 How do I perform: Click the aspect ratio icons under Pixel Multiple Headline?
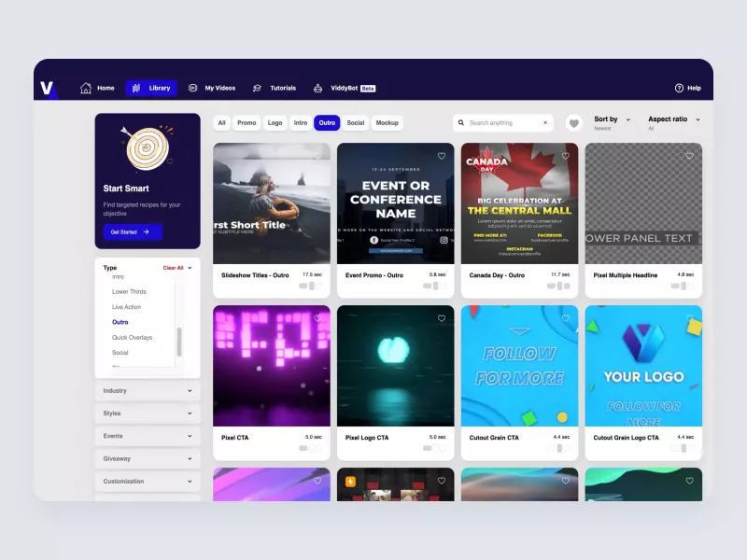pos(683,286)
